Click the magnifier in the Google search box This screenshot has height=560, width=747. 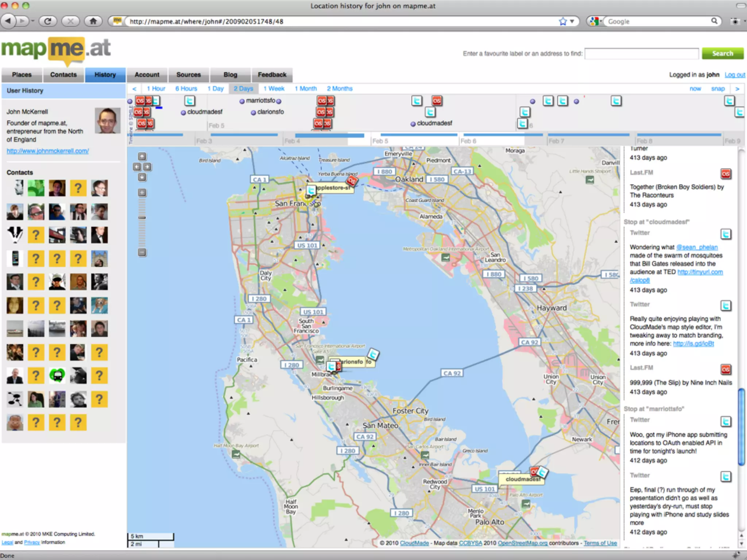(x=714, y=21)
